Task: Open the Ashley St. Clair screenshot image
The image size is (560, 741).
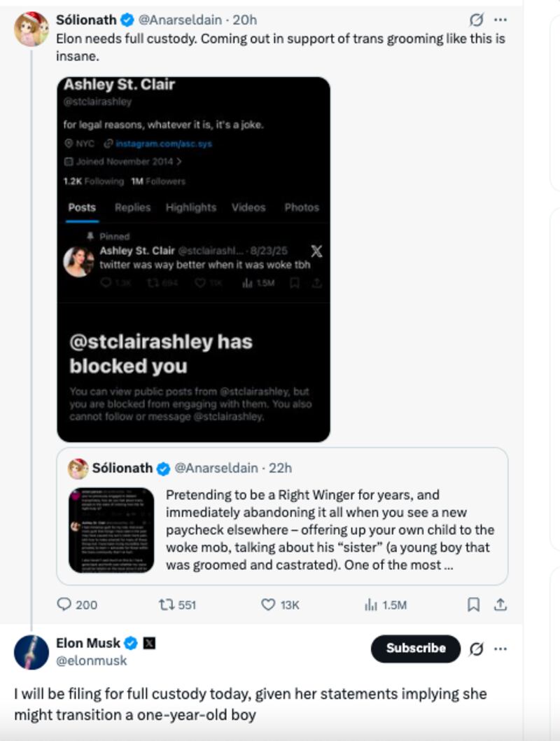Action: coord(193,259)
